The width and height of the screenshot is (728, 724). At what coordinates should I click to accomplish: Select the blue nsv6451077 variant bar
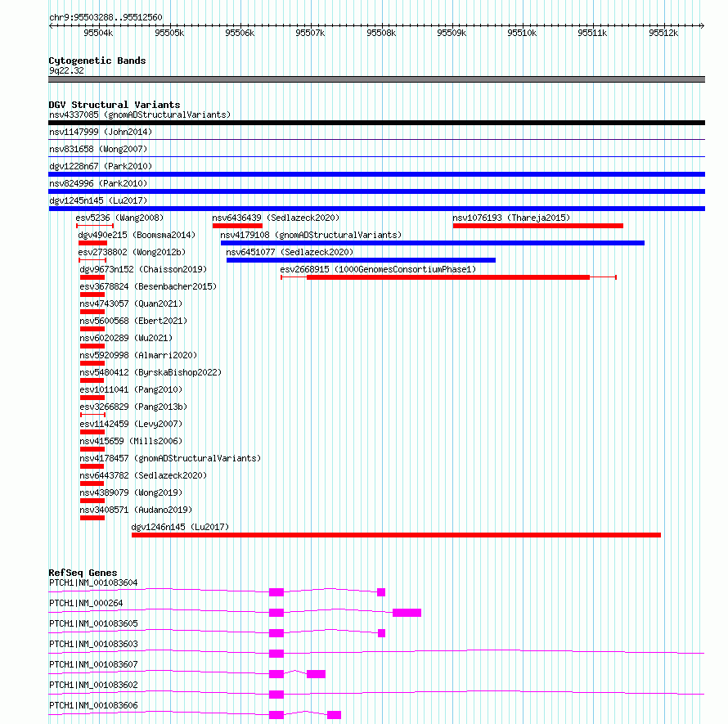point(362,260)
